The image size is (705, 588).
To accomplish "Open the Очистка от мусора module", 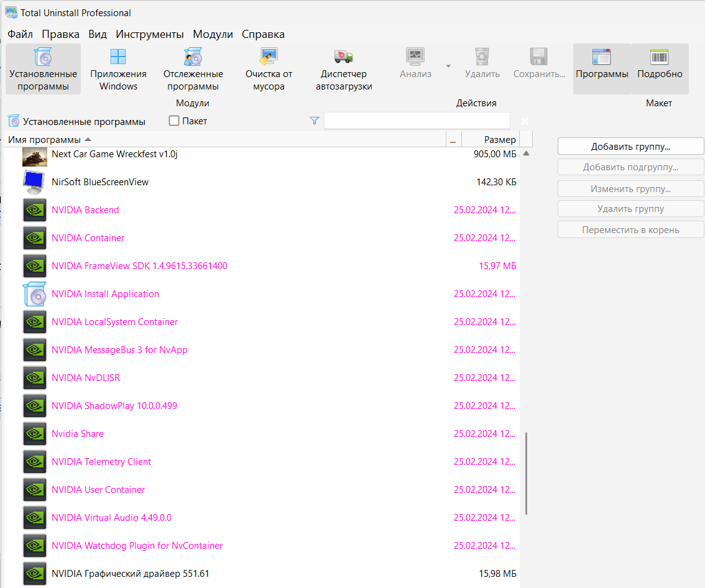I will point(269,69).
